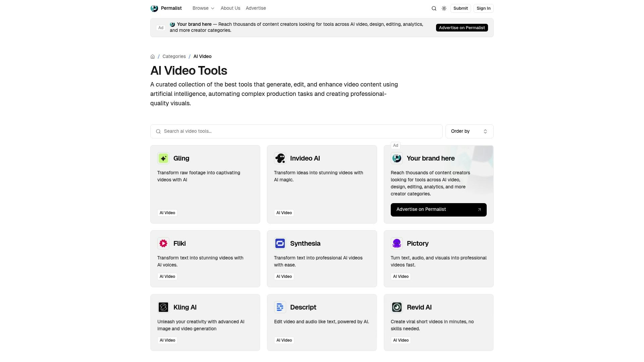The height and width of the screenshot is (362, 644).
Task: Click the Revid AI logo icon
Action: click(396, 307)
